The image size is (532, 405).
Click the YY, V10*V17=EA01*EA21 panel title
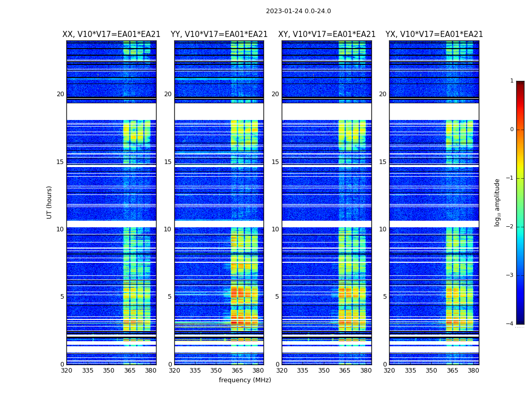(219, 34)
